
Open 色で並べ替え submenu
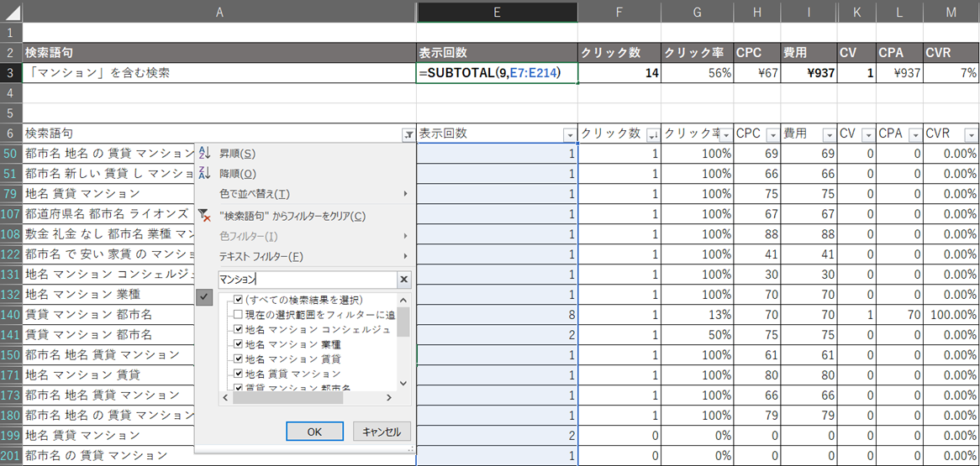click(303, 194)
